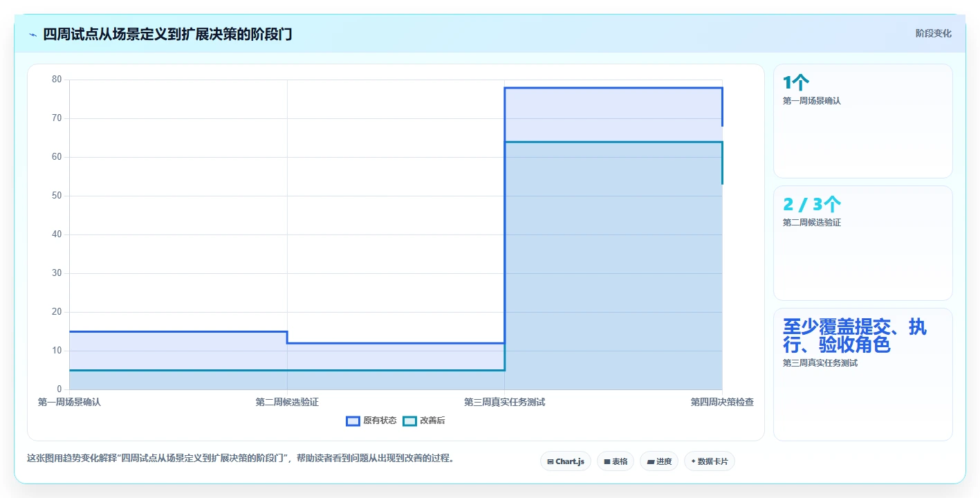Viewport: 980px width, 498px height.
Task: Toggle the 改善后 legend swatch
Action: pyautogui.click(x=409, y=421)
